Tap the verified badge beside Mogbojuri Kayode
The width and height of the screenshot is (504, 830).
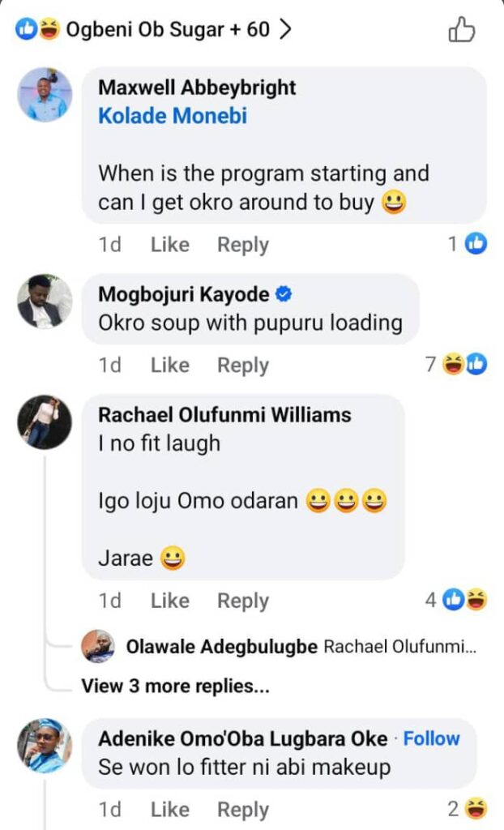pyautogui.click(x=284, y=294)
